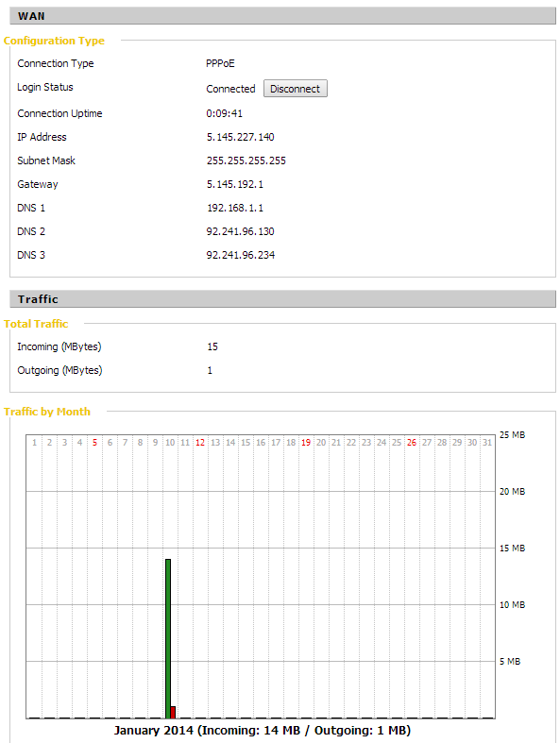Viewport: 560px width, 743px height.
Task: Click the PPPoE connection type value
Action: click(220, 63)
